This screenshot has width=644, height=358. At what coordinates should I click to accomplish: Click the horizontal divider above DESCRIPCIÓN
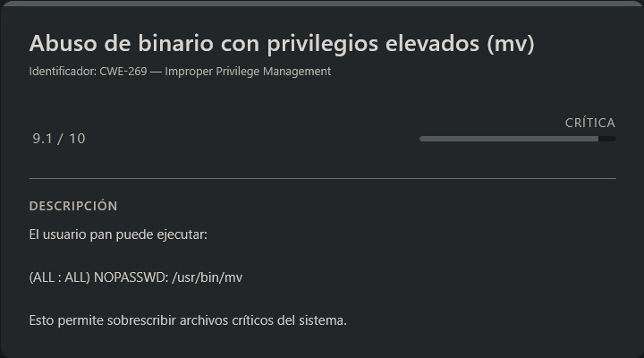[322, 179]
